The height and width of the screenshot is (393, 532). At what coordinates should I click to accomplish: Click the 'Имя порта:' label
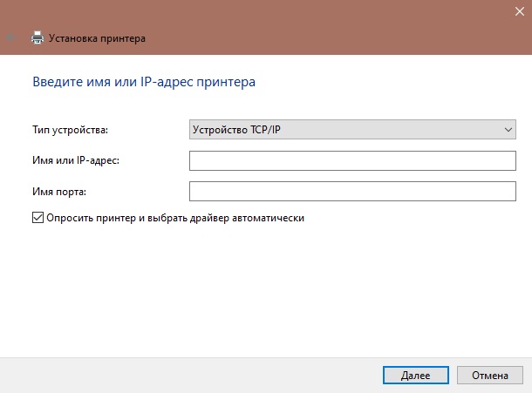coord(59,191)
